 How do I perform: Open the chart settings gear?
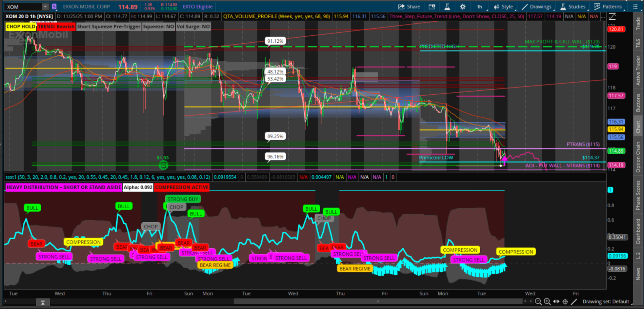tap(463, 6)
